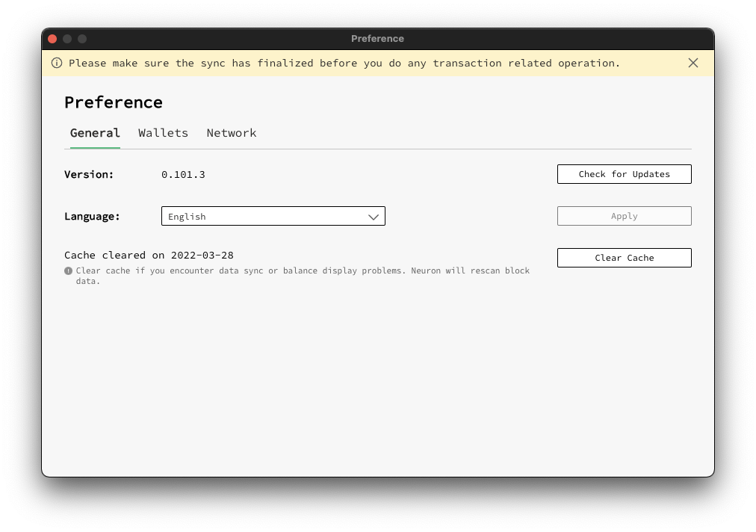Image resolution: width=756 pixels, height=532 pixels.
Task: Click the 'Cache cleared on 2022-03-28' text
Action: 149,255
